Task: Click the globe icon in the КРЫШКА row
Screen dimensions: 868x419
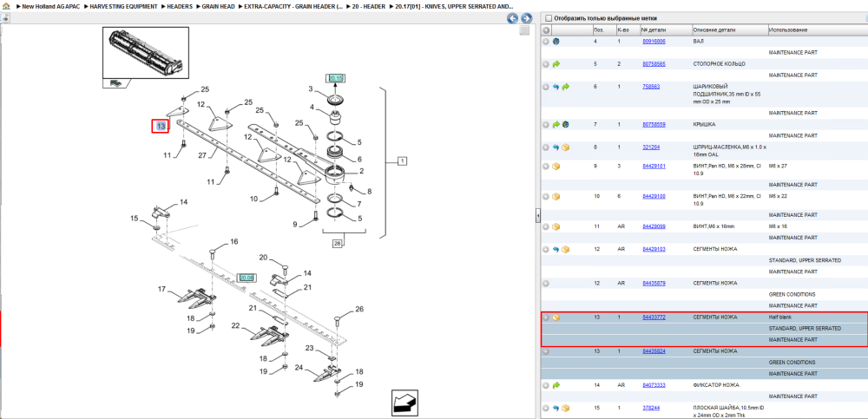Action: [x=565, y=125]
